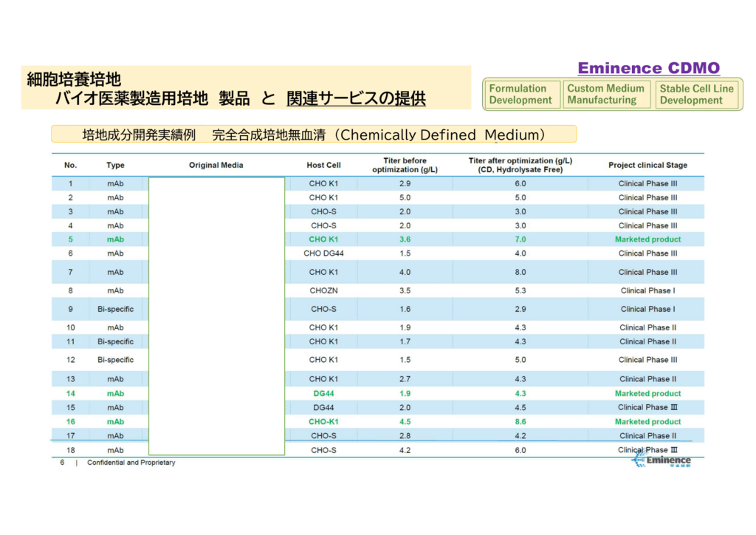Select the Formulation Development box
The height and width of the screenshot is (535, 756).
tap(521, 95)
